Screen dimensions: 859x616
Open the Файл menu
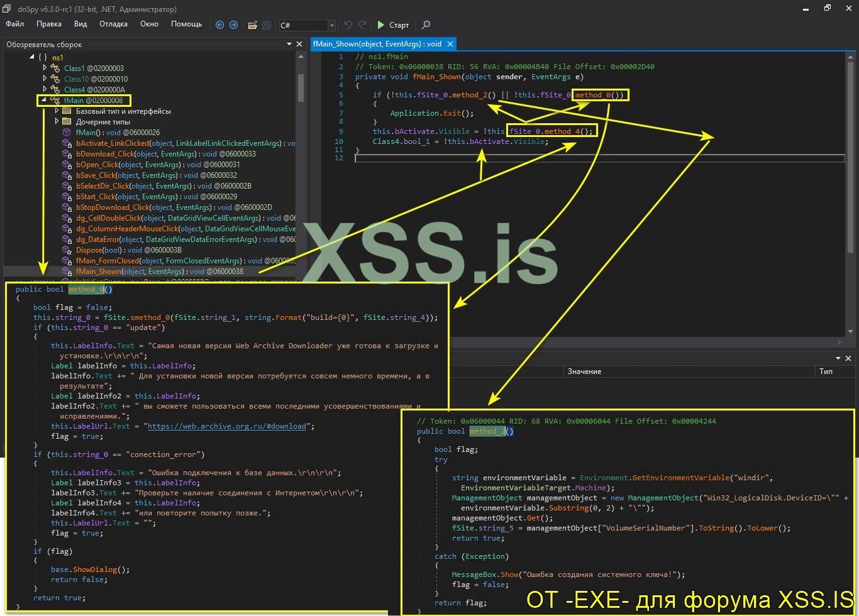(x=14, y=25)
